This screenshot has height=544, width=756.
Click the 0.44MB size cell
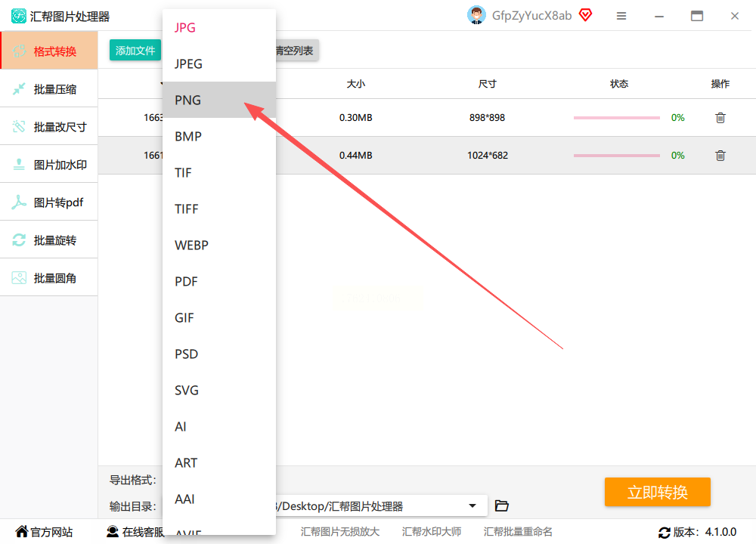(355, 155)
